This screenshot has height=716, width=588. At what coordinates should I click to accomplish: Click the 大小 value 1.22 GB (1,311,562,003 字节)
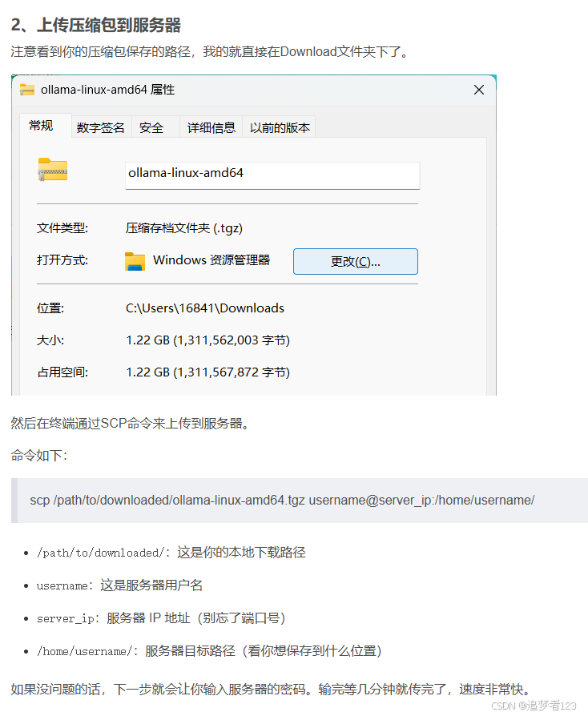point(207,340)
